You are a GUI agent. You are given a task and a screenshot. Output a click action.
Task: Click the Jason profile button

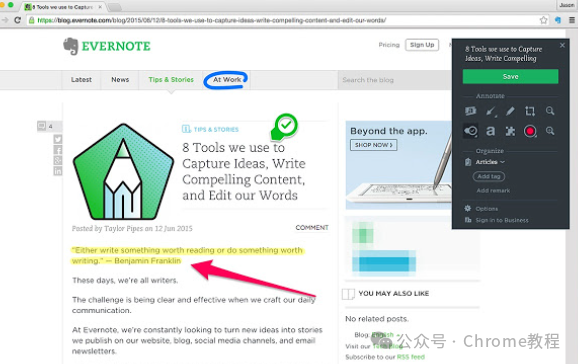click(x=566, y=5)
